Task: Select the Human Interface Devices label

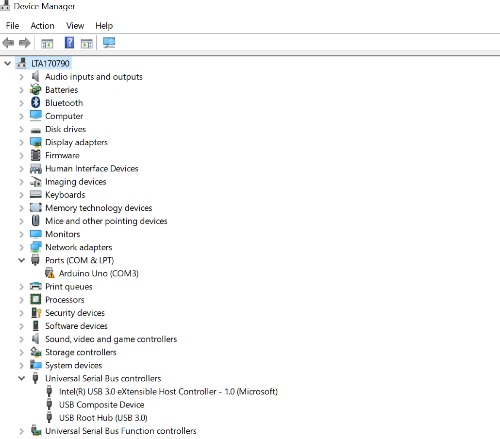Action: coord(92,168)
